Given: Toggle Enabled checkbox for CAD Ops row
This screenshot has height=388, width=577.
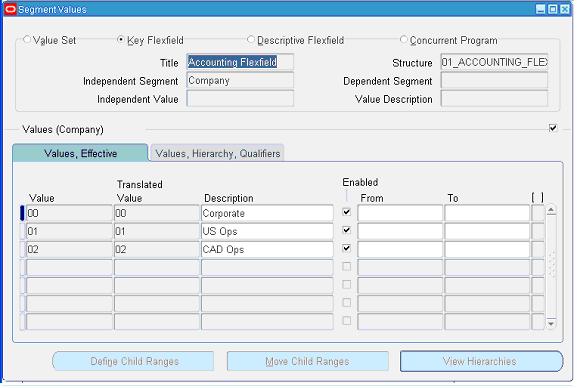Looking at the screenshot, I should pos(346,248).
